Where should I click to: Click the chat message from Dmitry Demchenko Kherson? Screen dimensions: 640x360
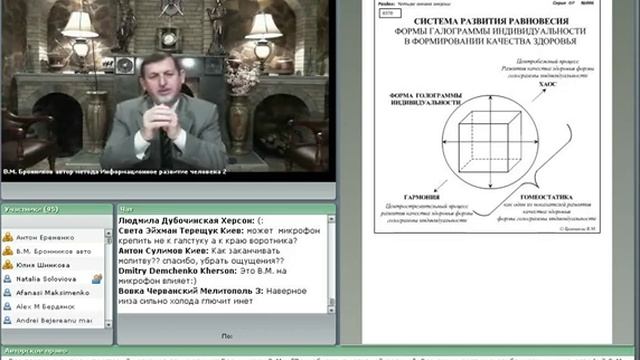202,276
